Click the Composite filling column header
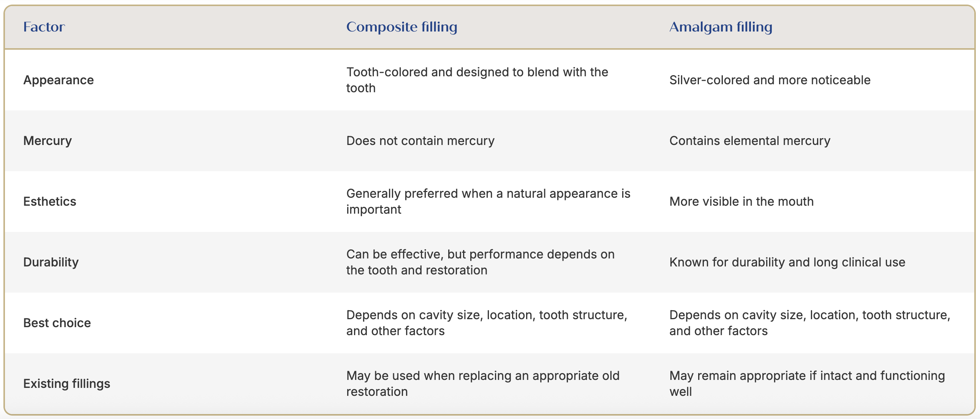 401,27
